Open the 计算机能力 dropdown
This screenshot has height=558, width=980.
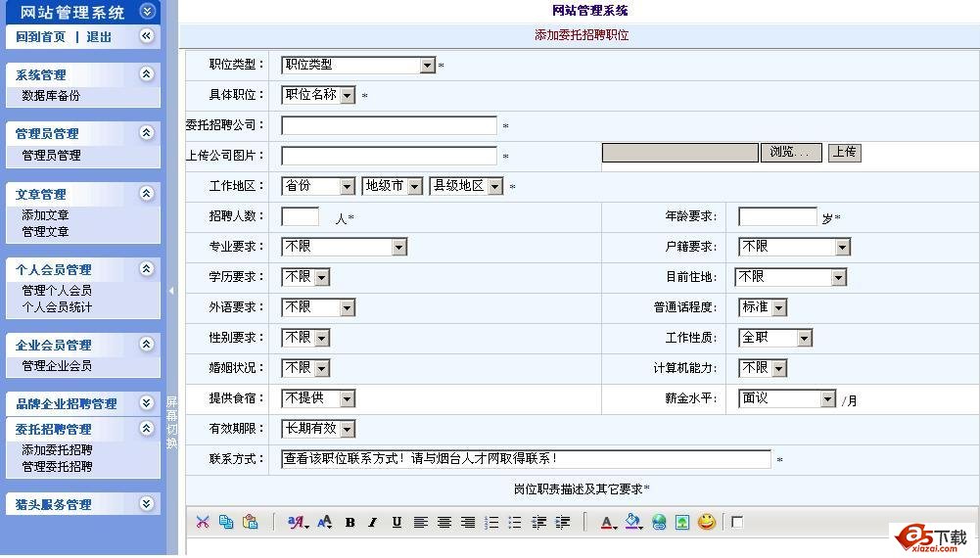(x=763, y=368)
